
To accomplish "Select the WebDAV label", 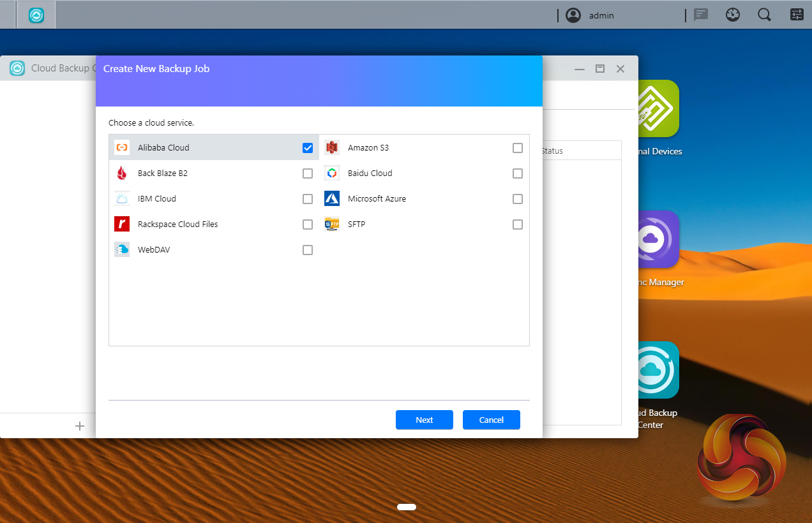I will [x=154, y=249].
